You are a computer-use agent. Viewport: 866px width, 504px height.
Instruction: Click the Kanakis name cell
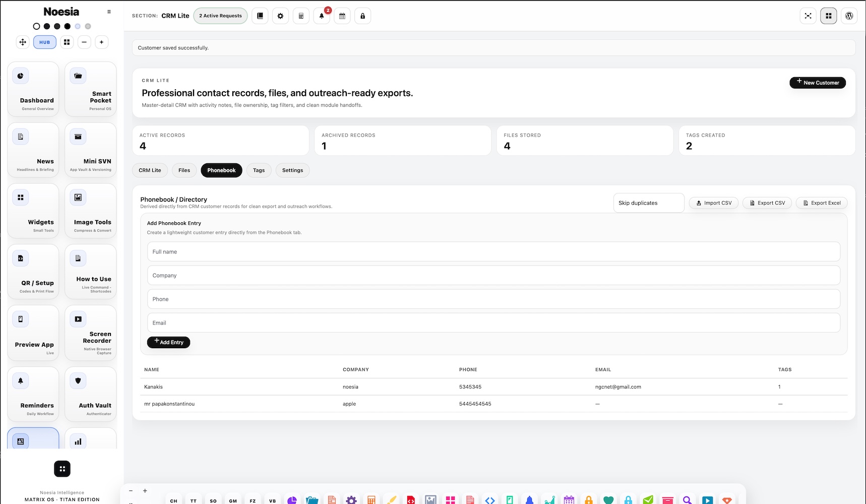tap(153, 387)
